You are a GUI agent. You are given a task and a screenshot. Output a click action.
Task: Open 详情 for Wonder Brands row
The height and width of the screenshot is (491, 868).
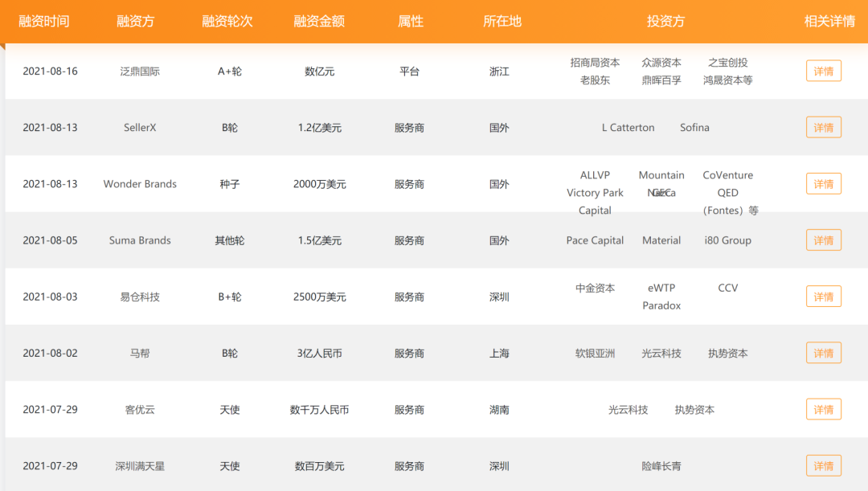pos(823,184)
